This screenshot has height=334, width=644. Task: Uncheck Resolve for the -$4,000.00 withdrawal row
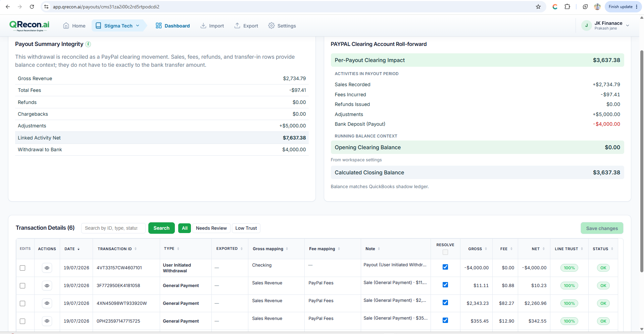coord(445,267)
